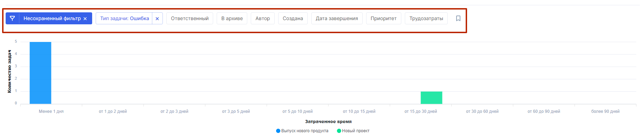
Task: Select the Автор filter
Action: (x=263, y=18)
